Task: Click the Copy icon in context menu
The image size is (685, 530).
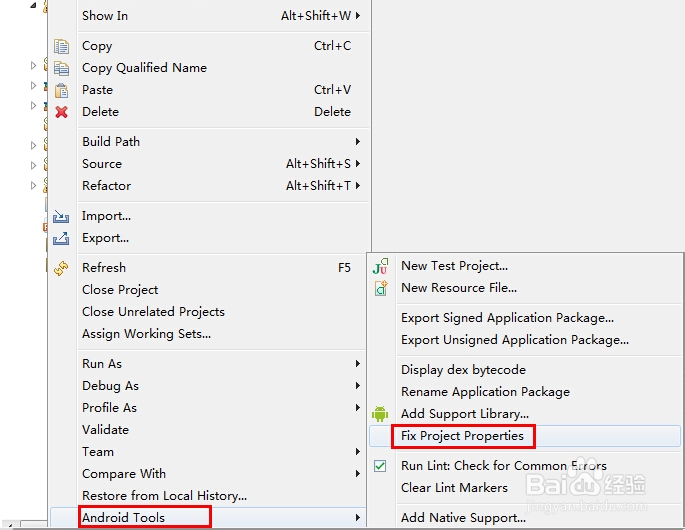Action: (62, 46)
